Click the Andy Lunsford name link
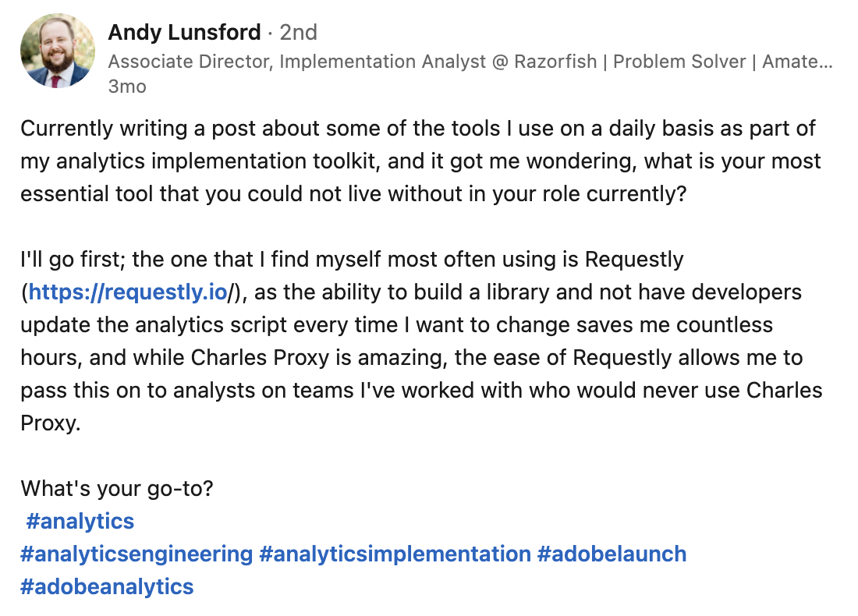The image size is (858, 616). [x=184, y=32]
